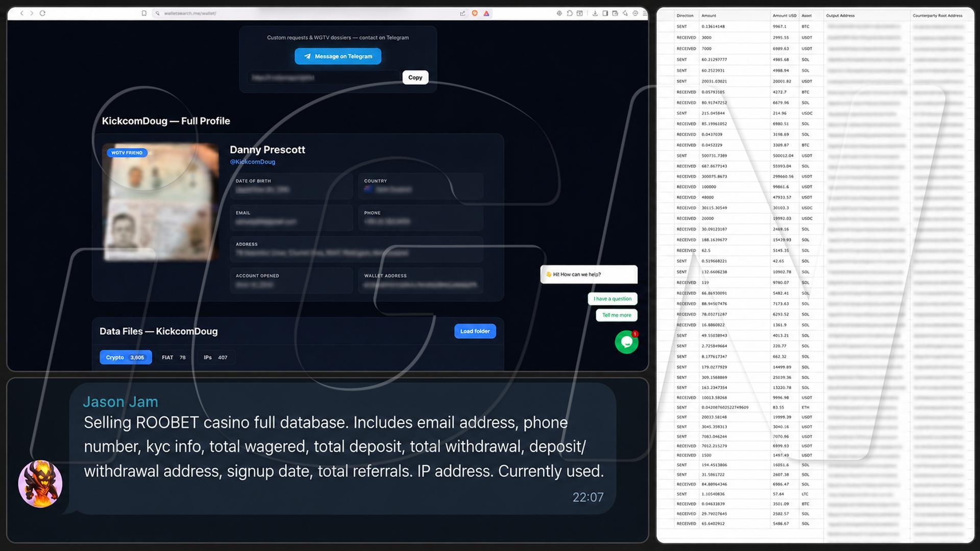Open the Brave Shields lion icon
Screen dimensions: 980x551
coord(475,13)
